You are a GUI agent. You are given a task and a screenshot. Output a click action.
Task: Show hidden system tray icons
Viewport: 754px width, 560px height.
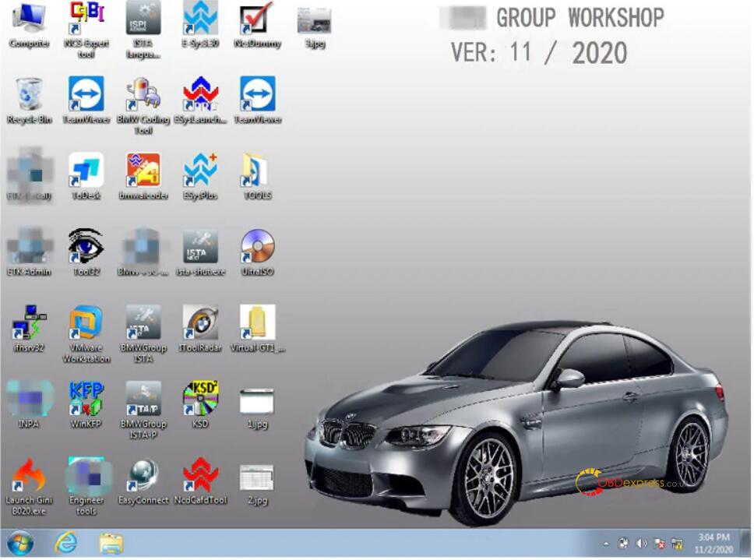point(605,544)
